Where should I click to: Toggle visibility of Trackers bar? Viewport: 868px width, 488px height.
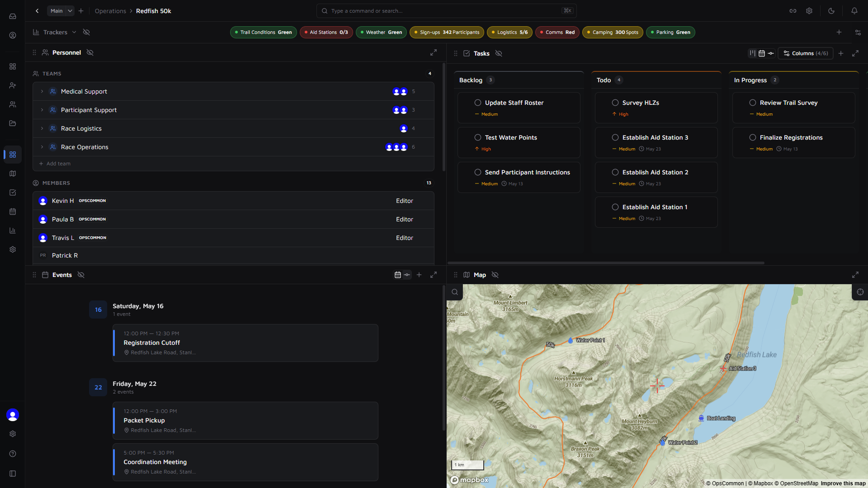pos(86,32)
